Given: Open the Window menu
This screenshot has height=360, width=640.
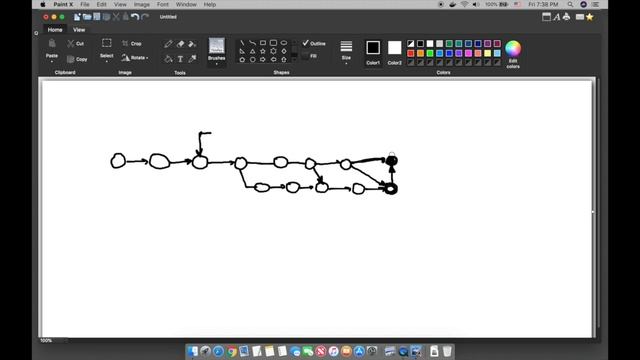Looking at the screenshot, I should pos(186,4).
